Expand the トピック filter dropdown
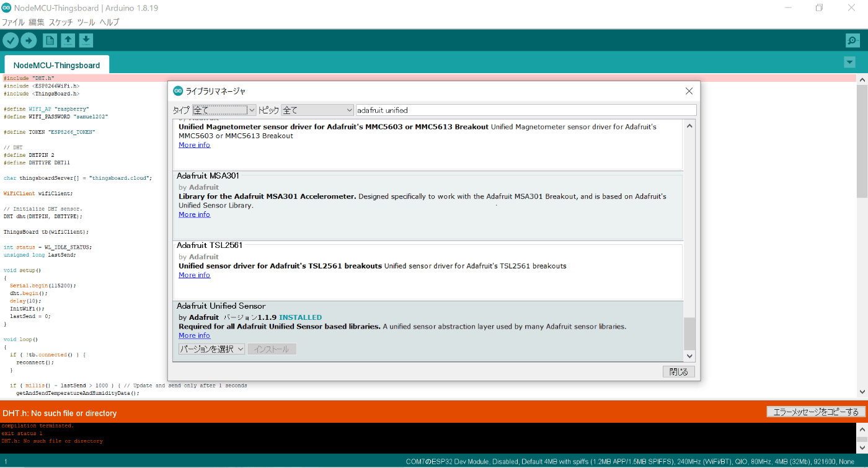868x468 pixels. (317, 110)
